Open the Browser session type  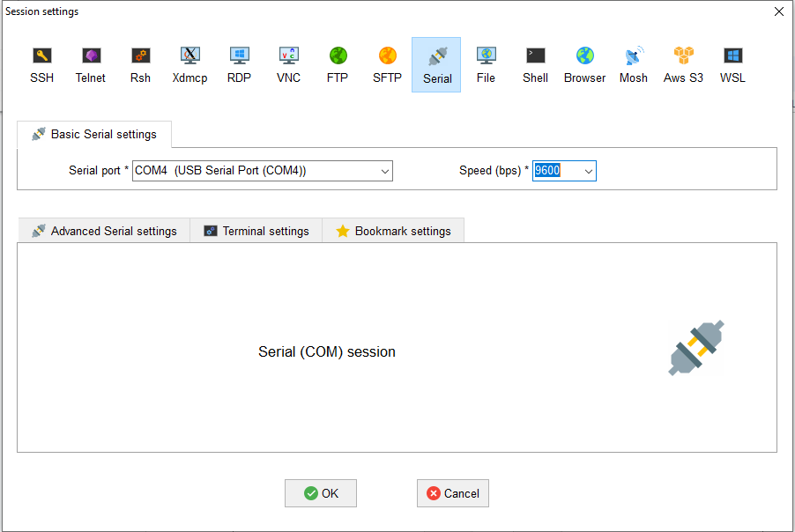[584, 64]
